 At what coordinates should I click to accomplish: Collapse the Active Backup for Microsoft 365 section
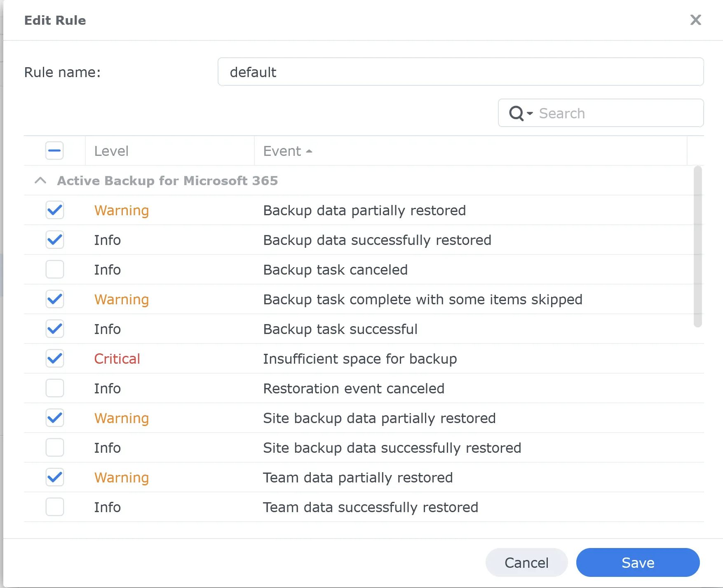click(x=40, y=181)
